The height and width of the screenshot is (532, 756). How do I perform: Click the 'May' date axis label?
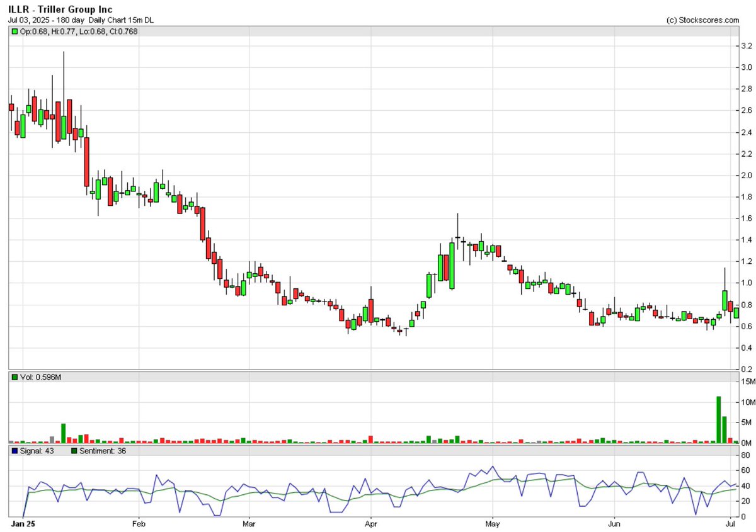click(493, 523)
